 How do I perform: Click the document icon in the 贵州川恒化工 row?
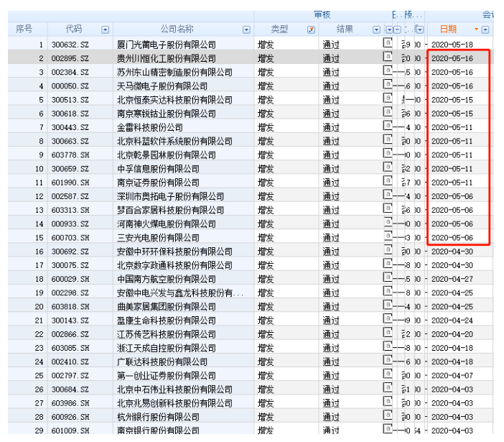coord(388,57)
